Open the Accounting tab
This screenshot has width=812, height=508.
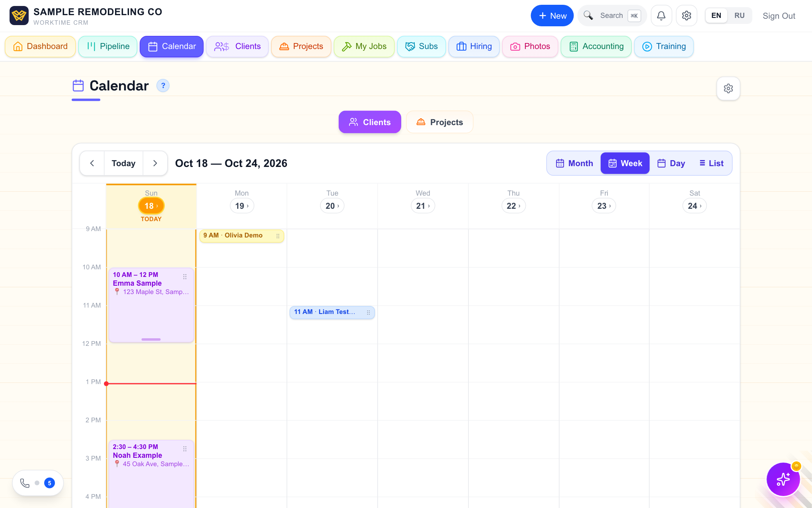tap(596, 47)
